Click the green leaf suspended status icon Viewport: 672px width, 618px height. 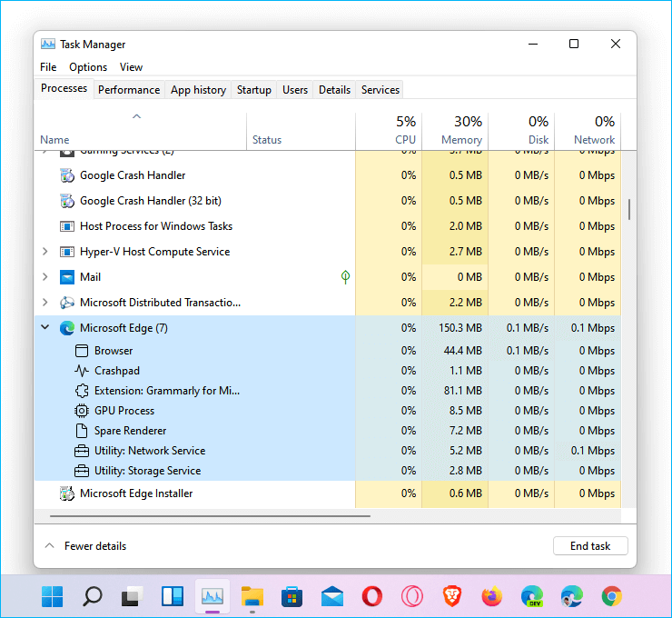pyautogui.click(x=345, y=277)
